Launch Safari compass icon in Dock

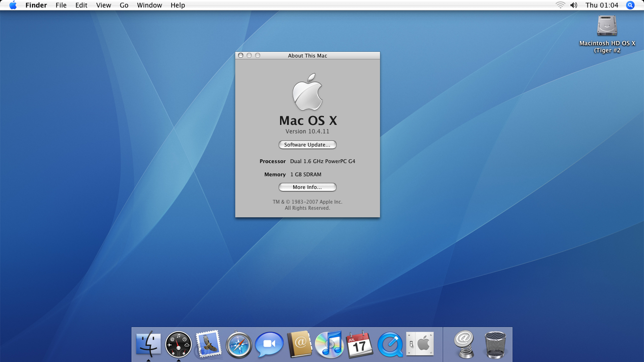(x=239, y=345)
